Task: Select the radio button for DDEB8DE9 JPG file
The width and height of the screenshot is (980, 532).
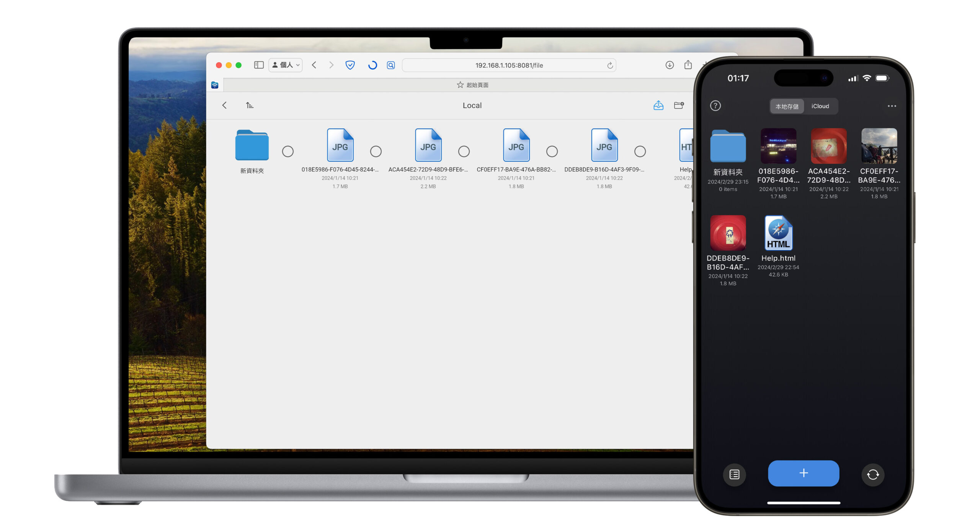Action: pyautogui.click(x=640, y=151)
